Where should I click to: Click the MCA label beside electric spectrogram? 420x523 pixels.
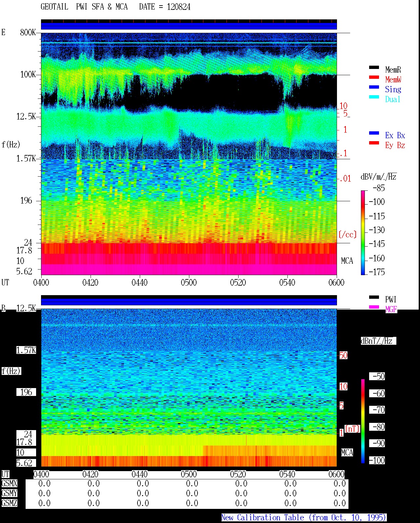coord(347,261)
